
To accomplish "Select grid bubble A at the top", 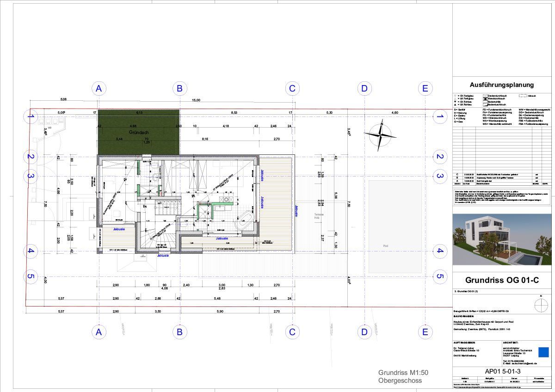I will point(98,88).
